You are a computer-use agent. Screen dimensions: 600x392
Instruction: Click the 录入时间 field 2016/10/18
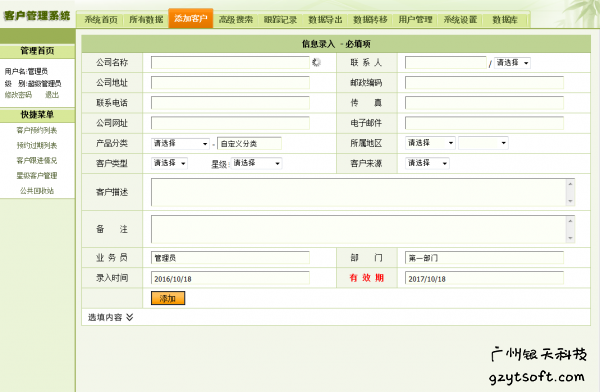(x=230, y=278)
